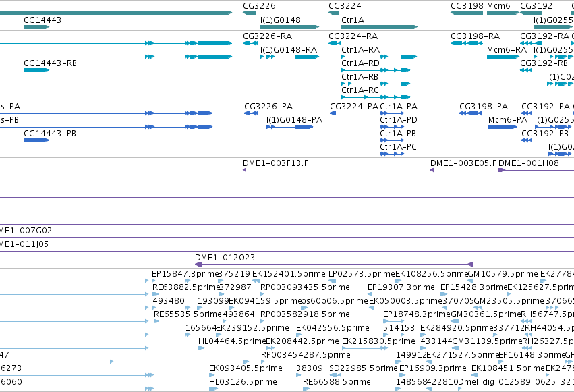The image size is (574, 392).
Task: Click EST RP003093435.5prime
Action: click(262, 294)
